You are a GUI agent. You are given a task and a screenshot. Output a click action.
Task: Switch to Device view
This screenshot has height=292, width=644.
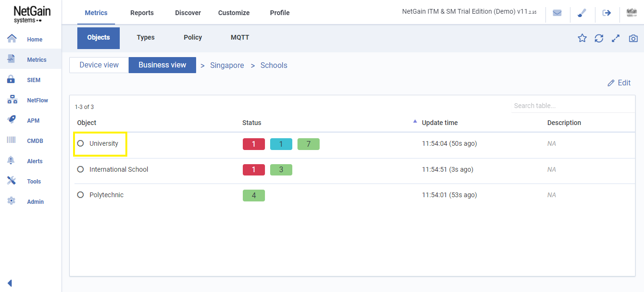pyautogui.click(x=99, y=65)
